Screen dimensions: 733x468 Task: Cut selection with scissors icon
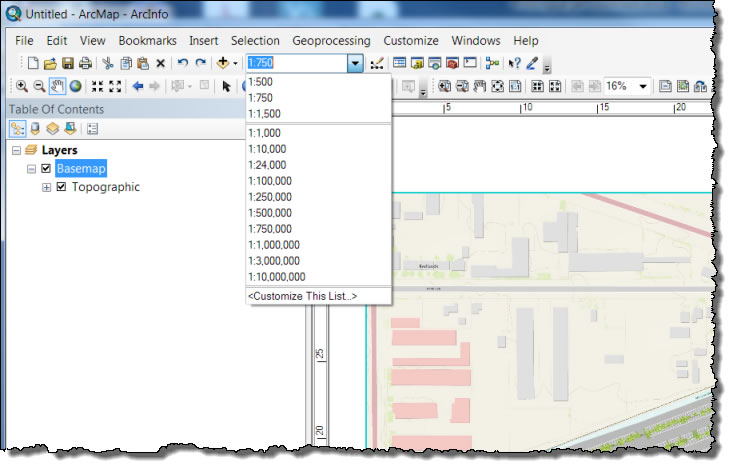pyautogui.click(x=108, y=63)
